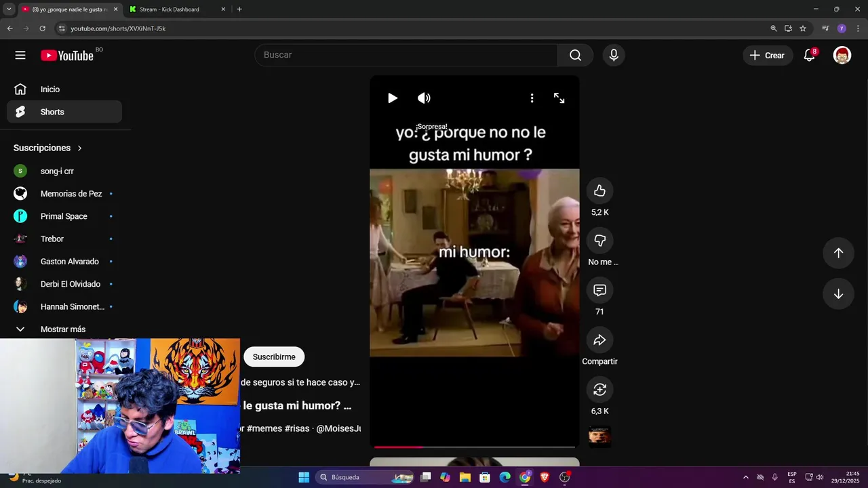
Task: Open File Explorer from the taskbar
Action: pyautogui.click(x=465, y=477)
